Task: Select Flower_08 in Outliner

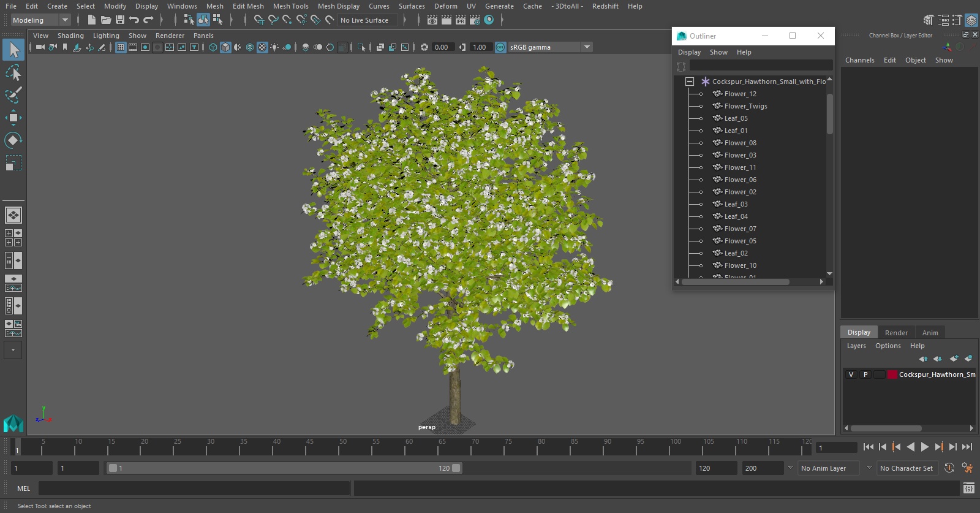Action: tap(740, 143)
